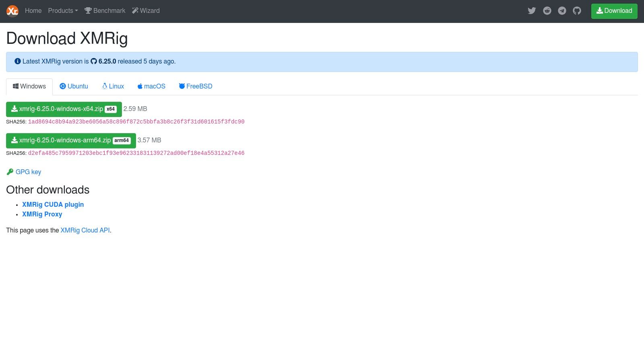Click the Wizard magic wand icon
The height and width of the screenshot is (362, 644).
coord(135,10)
